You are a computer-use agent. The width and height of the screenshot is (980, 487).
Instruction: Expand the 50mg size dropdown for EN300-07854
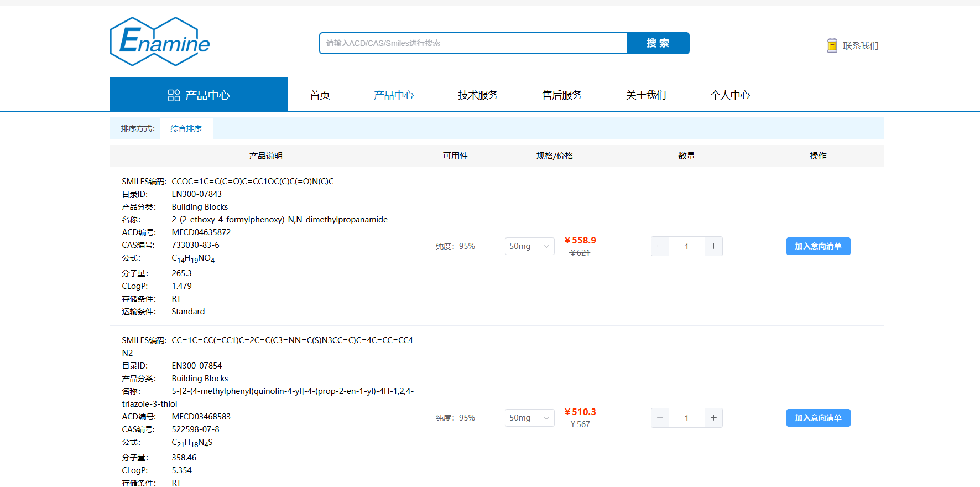(x=529, y=418)
